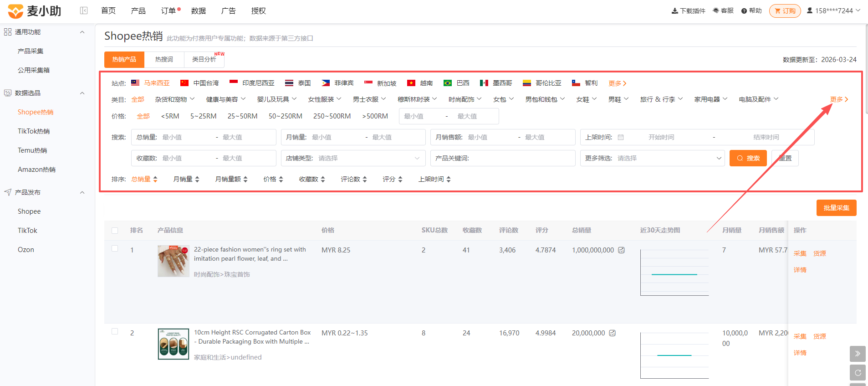Open the 数据 top menu
This screenshot has width=868, height=386.
(199, 10)
